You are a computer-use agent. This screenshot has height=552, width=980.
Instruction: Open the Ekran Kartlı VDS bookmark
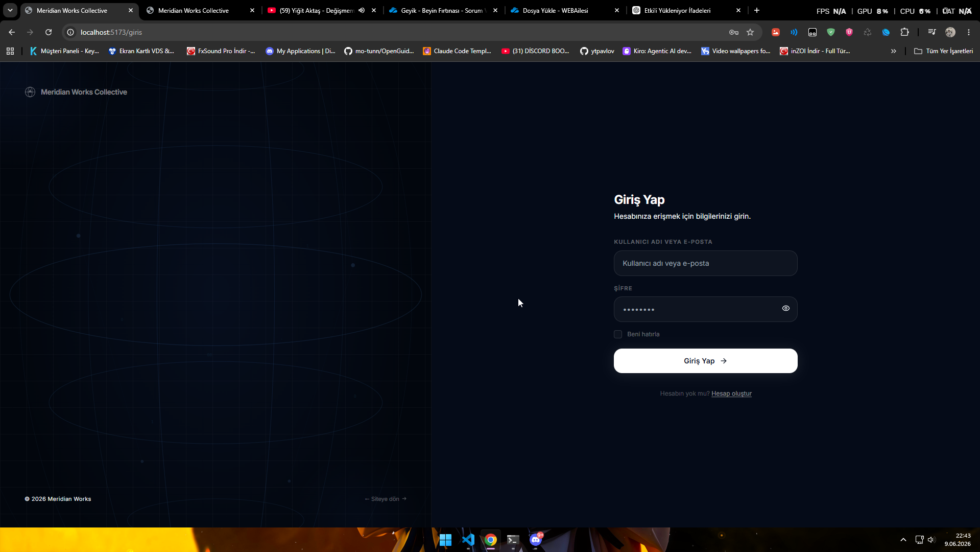141,51
